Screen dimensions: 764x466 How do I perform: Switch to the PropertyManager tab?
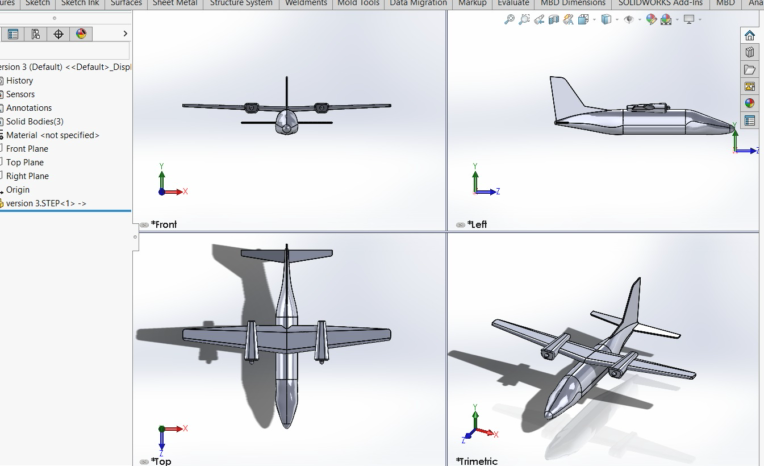coord(13,34)
